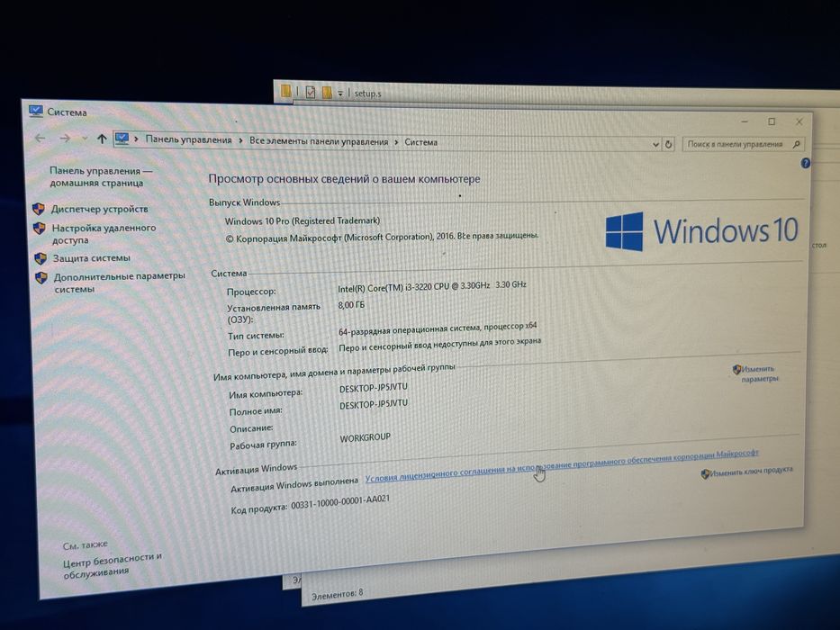
Task: Click the Windows 10 logo
Action: pyautogui.click(x=701, y=231)
